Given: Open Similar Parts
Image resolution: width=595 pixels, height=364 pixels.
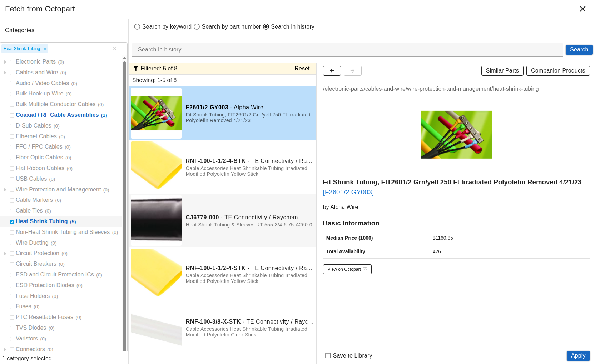Looking at the screenshot, I should (502, 71).
